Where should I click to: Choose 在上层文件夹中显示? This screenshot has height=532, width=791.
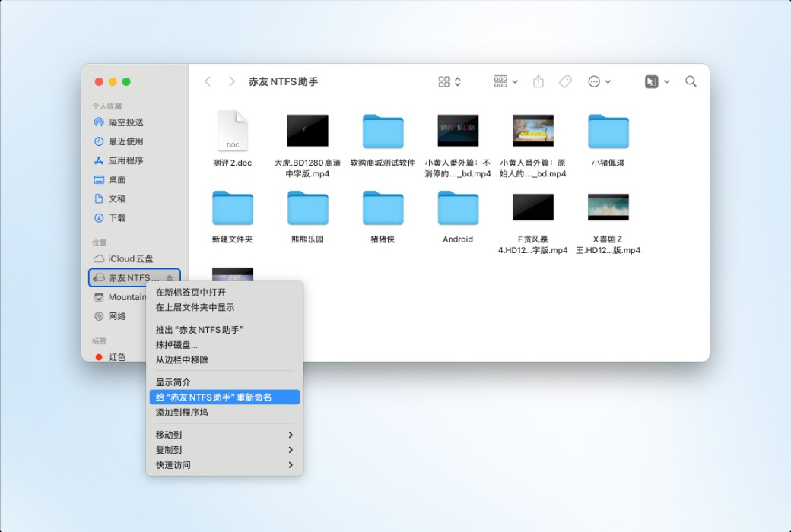click(x=224, y=308)
